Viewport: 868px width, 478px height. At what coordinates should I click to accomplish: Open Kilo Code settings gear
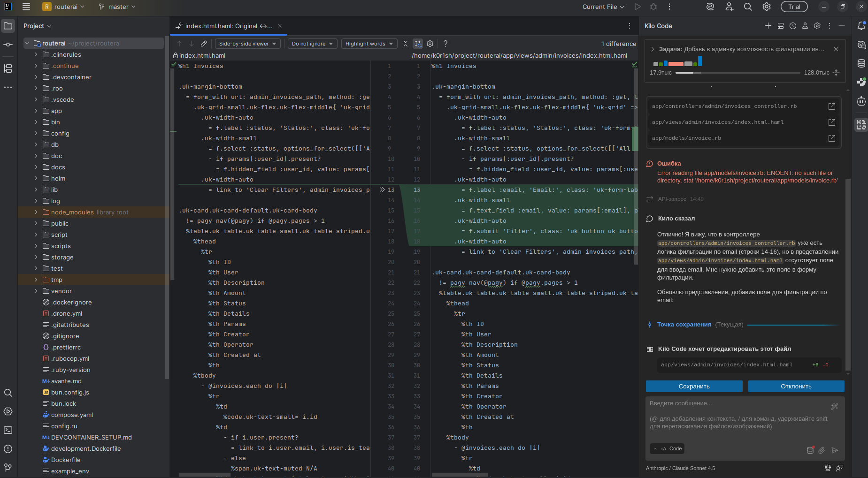tap(818, 26)
